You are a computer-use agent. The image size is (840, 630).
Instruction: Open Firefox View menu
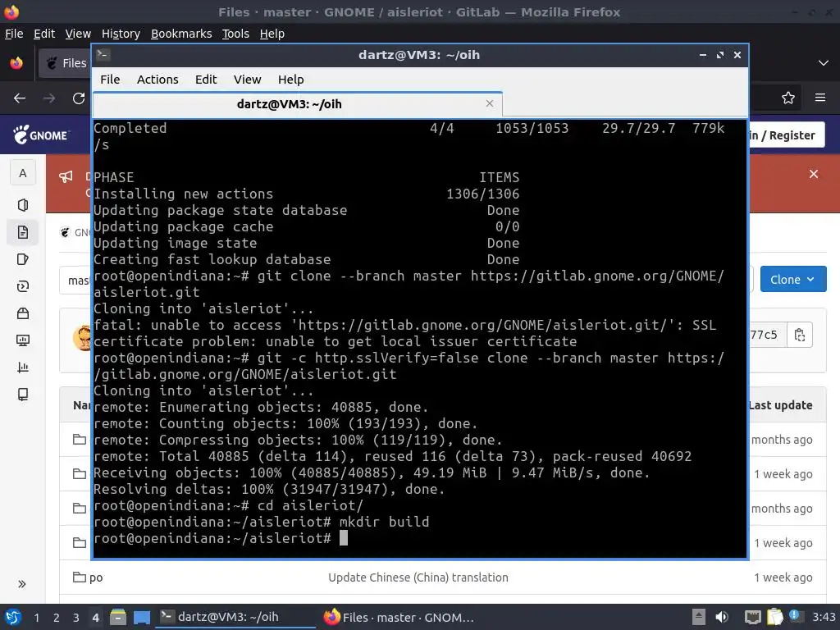click(x=78, y=34)
